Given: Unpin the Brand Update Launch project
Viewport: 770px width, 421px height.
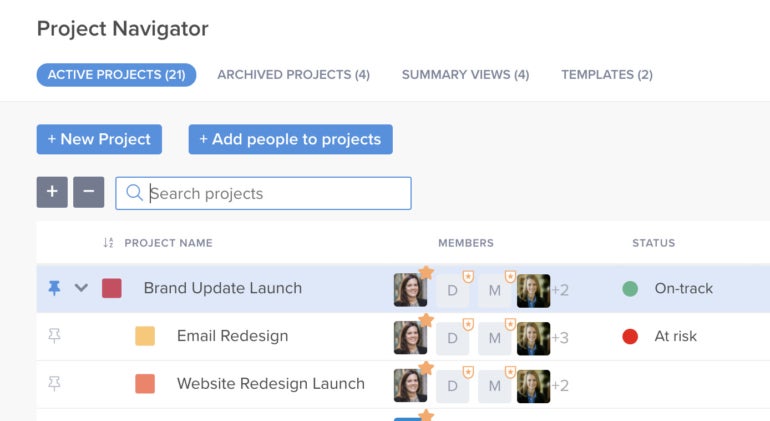Looking at the screenshot, I should tap(54, 288).
